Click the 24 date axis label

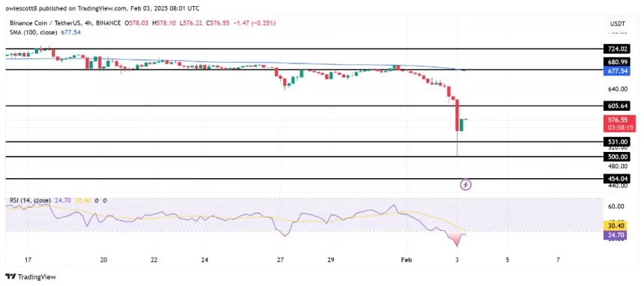205,260
